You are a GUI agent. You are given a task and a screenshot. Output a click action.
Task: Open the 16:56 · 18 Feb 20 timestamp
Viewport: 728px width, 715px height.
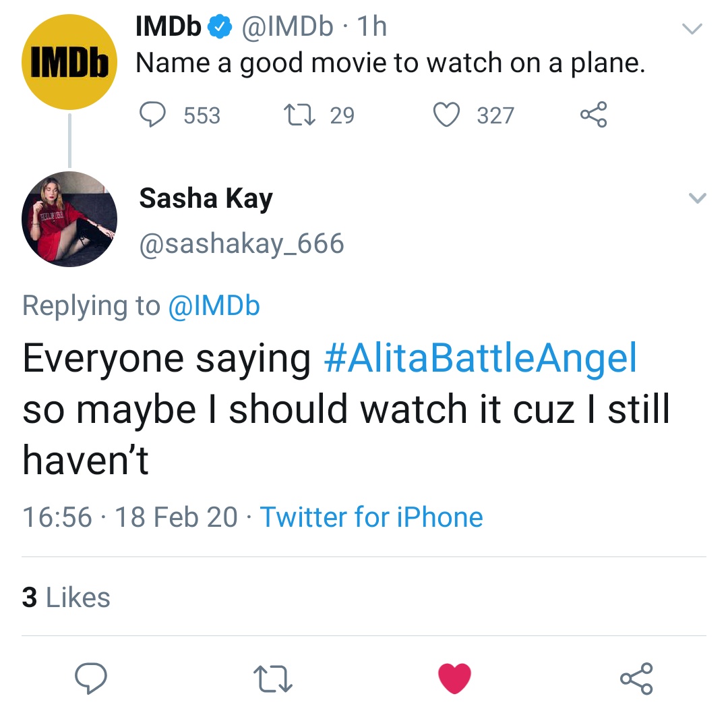tap(130, 517)
